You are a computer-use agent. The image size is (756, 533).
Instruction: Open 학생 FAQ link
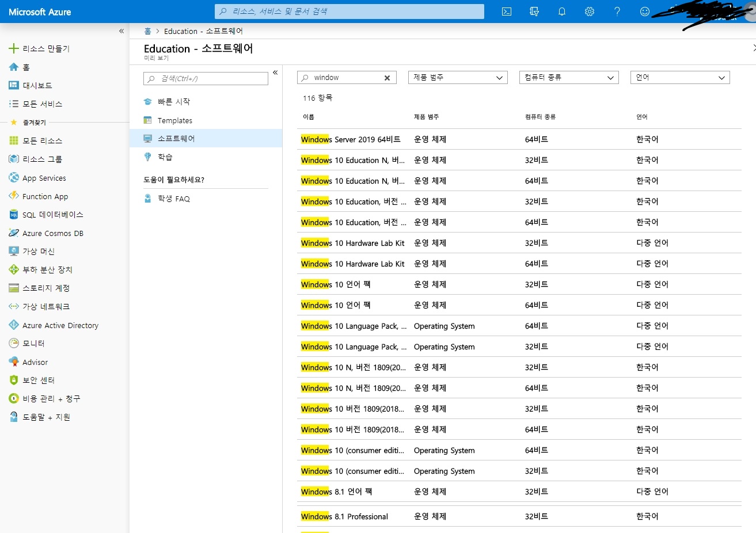coord(174,199)
